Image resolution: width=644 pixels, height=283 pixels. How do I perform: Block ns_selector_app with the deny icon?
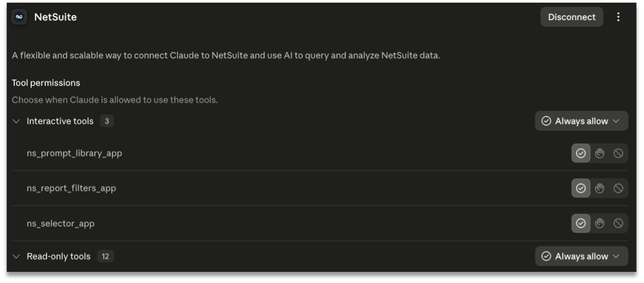[618, 223]
